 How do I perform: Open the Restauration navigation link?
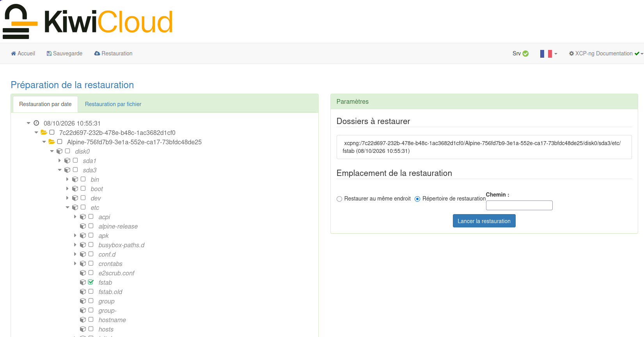coord(113,53)
